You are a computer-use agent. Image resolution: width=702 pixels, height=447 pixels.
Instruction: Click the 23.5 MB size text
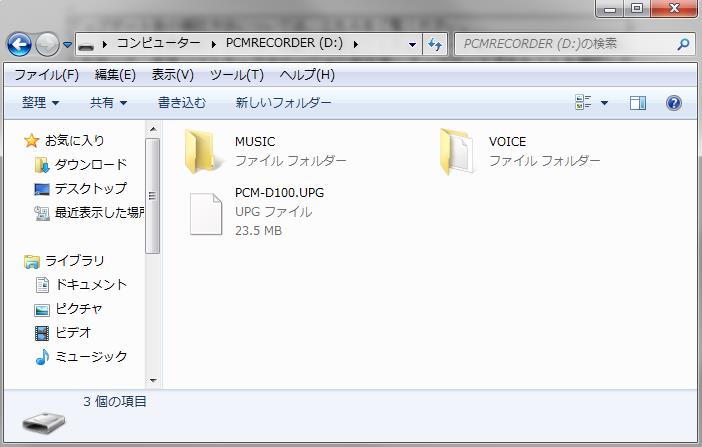click(x=258, y=231)
